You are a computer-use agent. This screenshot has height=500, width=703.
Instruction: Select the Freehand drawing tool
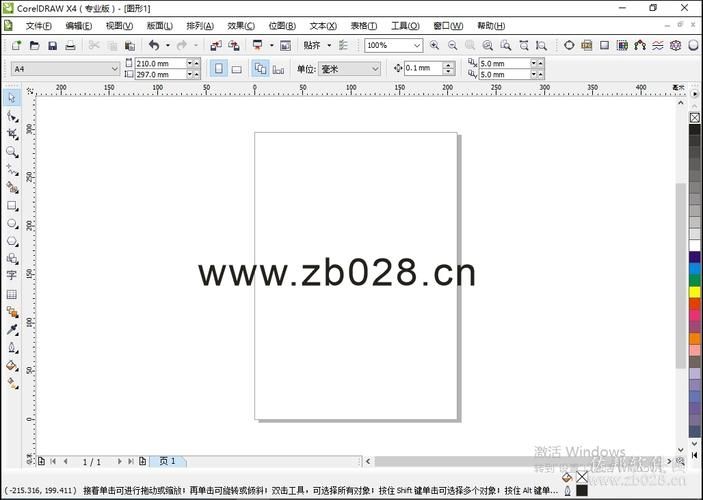click(12, 170)
